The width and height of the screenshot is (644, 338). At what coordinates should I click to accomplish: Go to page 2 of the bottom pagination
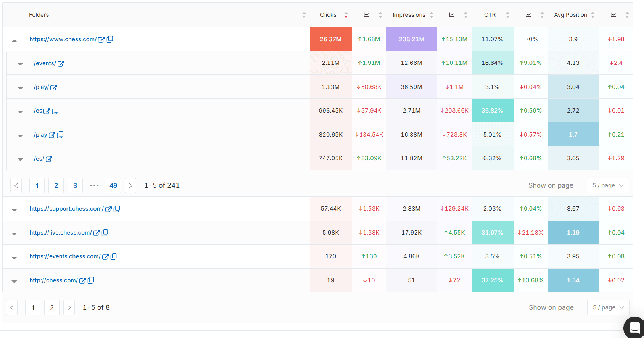[52, 307]
